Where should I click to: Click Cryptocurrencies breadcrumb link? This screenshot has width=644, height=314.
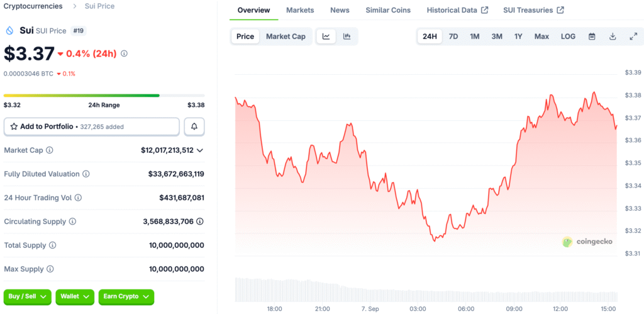[x=33, y=6]
